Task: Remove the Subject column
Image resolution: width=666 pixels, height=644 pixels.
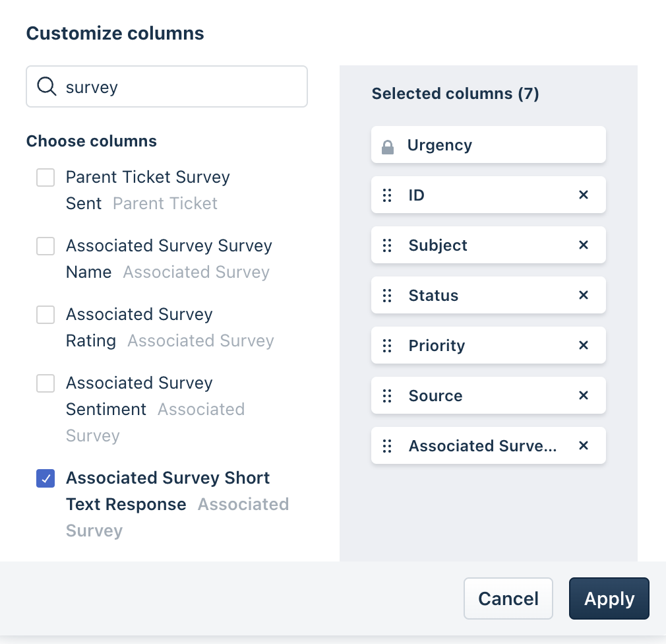Action: pyautogui.click(x=583, y=245)
